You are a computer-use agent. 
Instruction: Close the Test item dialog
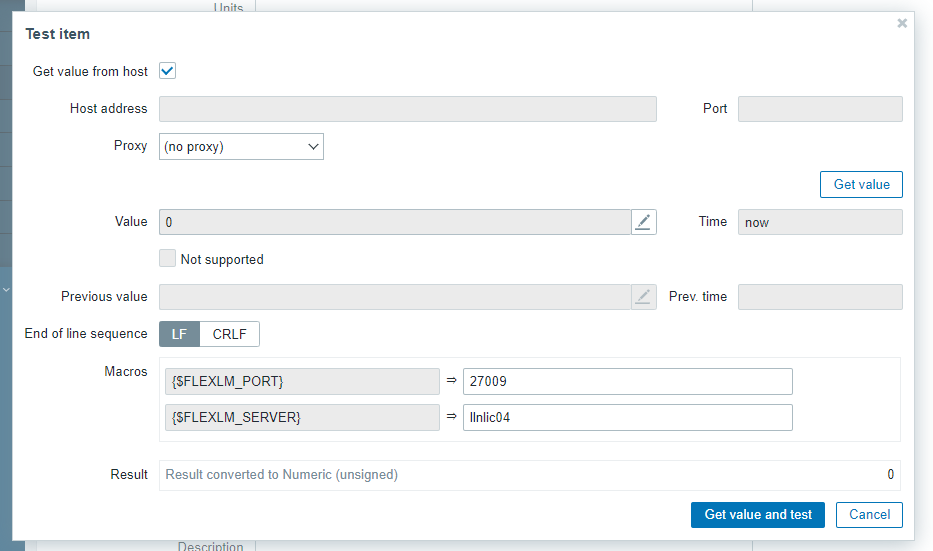click(x=902, y=23)
